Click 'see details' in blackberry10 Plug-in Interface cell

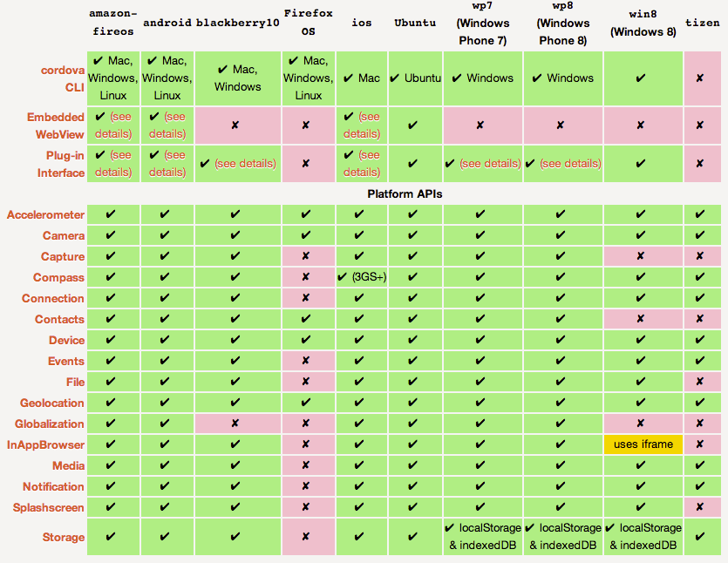[x=245, y=163]
